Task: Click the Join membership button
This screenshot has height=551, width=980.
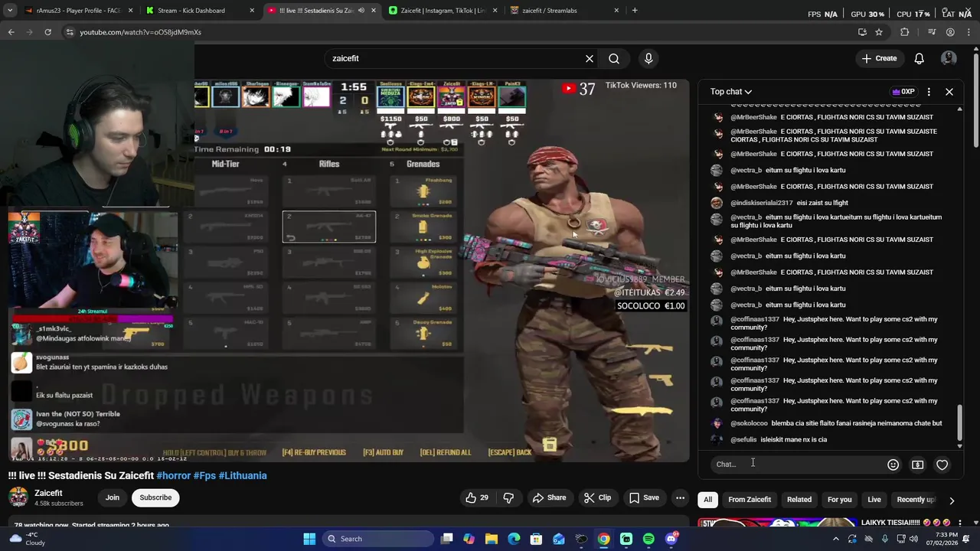Action: tap(113, 497)
